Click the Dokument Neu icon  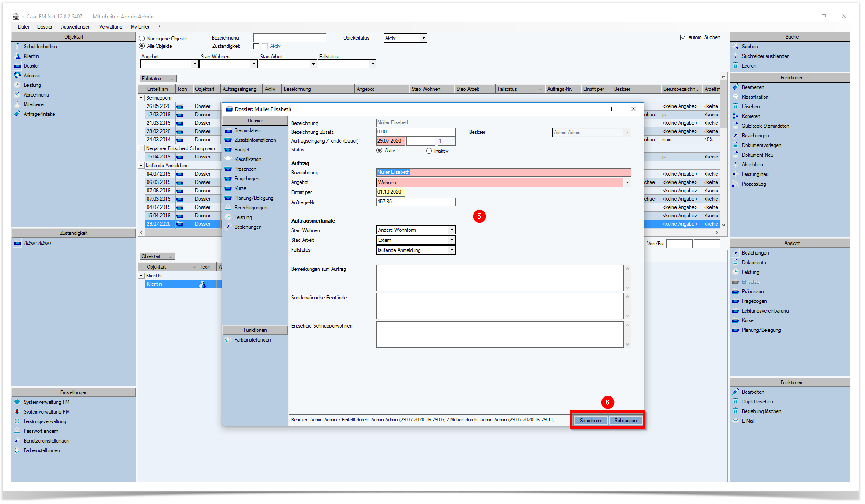click(x=735, y=155)
